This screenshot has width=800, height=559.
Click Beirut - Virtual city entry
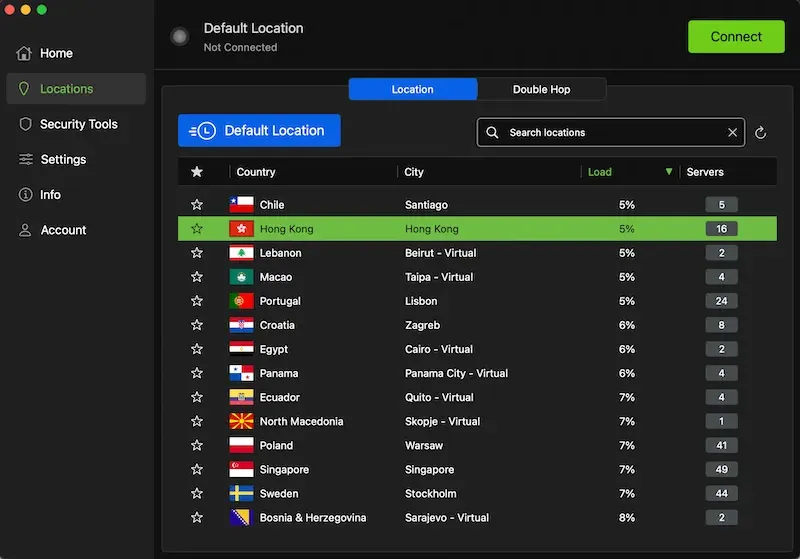pos(440,253)
